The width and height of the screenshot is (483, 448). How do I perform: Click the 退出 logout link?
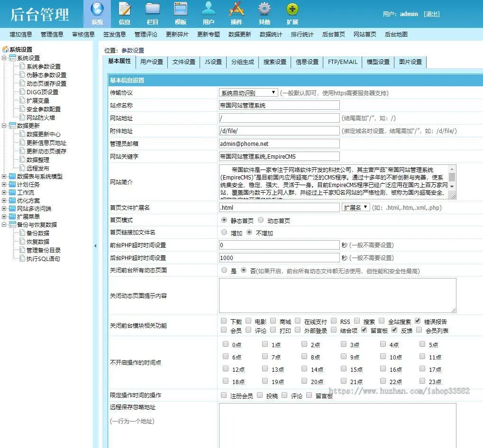(x=431, y=14)
